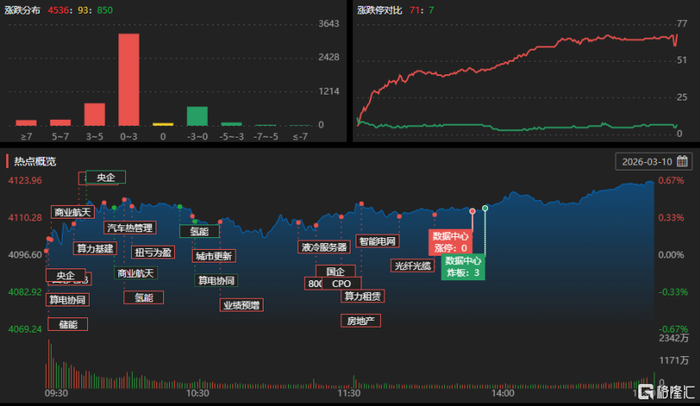
Task: Click the 1171万 volume axis label
Action: [674, 360]
